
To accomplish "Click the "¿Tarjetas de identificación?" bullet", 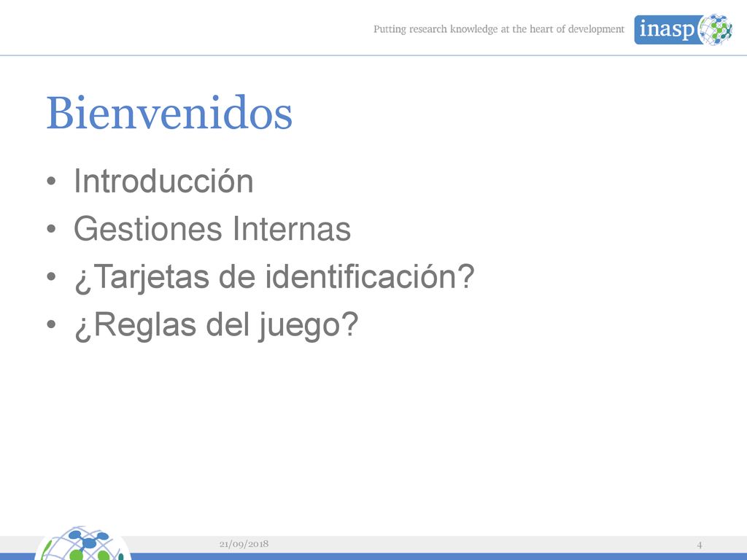I will click(x=275, y=277).
